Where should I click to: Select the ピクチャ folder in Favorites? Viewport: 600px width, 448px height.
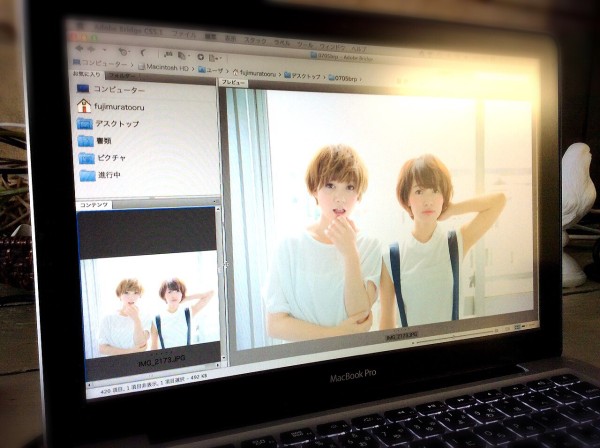point(109,157)
